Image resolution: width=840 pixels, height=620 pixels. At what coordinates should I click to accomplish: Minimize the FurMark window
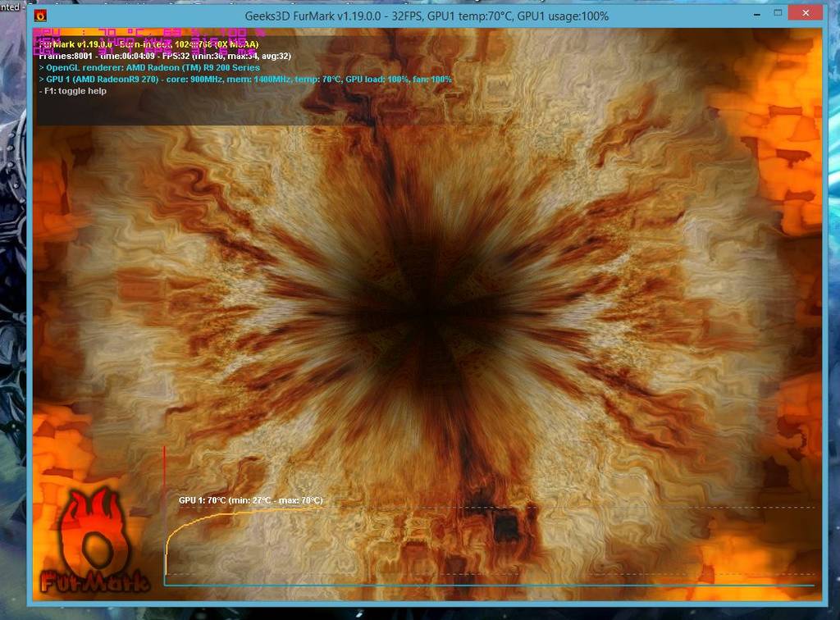(x=756, y=14)
